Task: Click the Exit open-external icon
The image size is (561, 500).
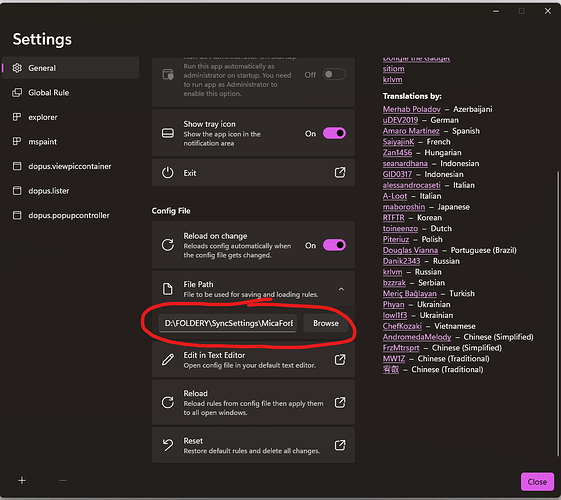Action: pos(340,173)
